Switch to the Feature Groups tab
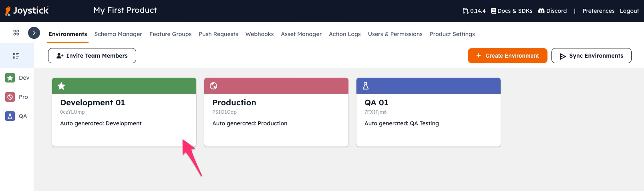Viewport: 644px width, 191px height. point(170,34)
